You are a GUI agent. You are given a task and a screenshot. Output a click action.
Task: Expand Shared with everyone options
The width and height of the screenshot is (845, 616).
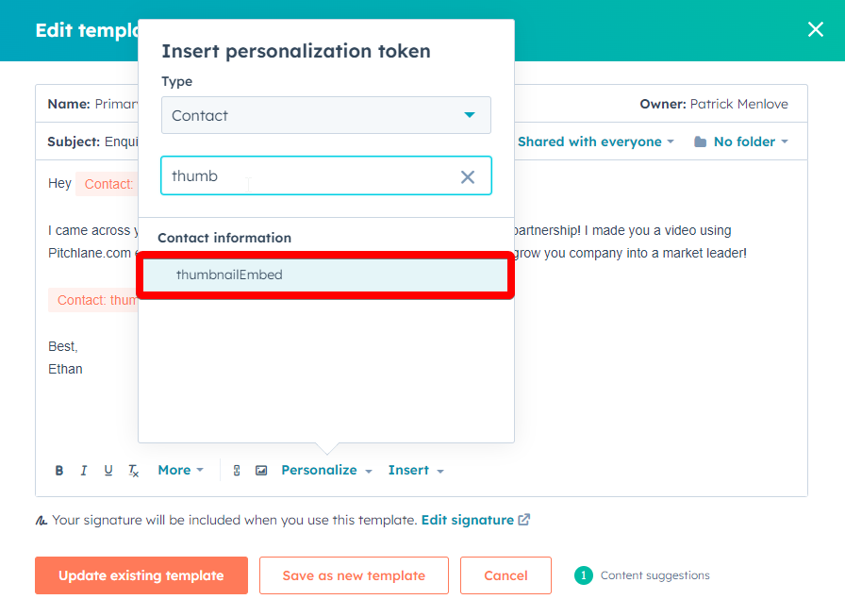[x=595, y=142]
